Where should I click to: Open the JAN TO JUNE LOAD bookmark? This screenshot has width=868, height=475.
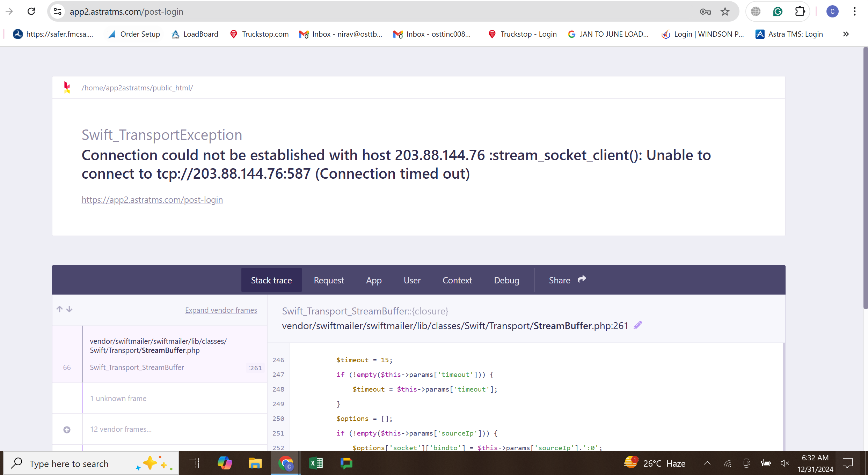608,34
